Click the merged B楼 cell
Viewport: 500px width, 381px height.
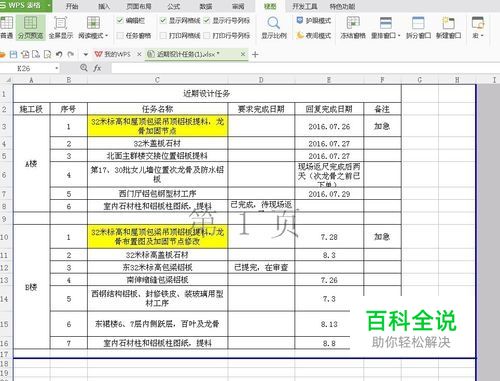31,287
